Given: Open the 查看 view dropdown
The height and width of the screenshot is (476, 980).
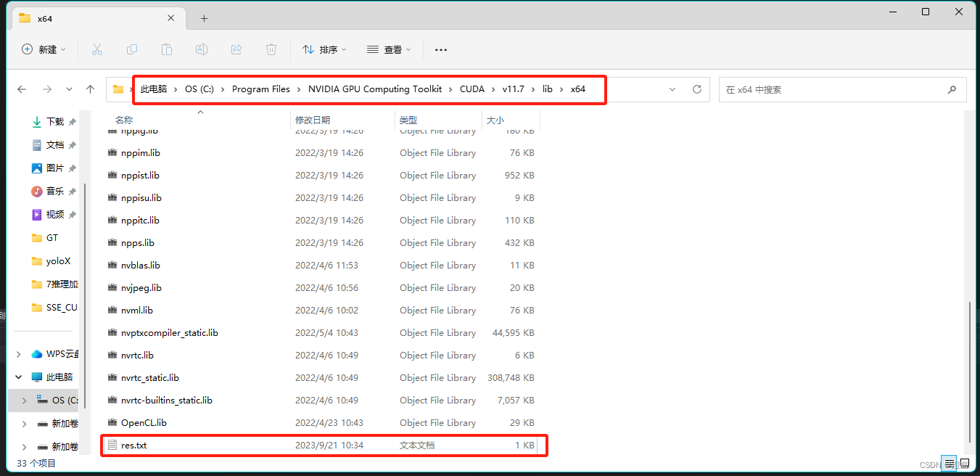Looking at the screenshot, I should click(x=389, y=49).
